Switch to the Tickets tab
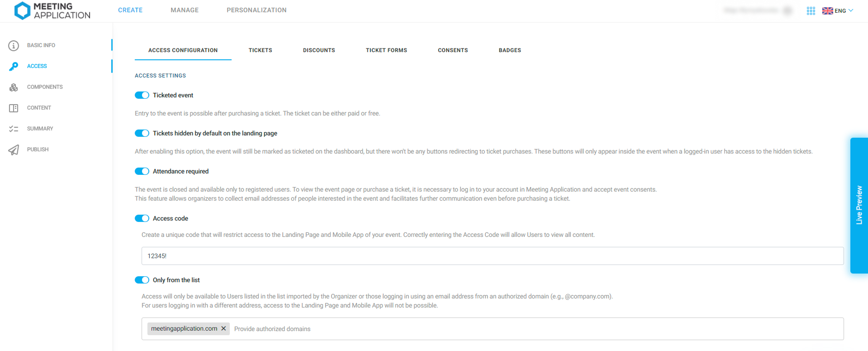 point(261,50)
